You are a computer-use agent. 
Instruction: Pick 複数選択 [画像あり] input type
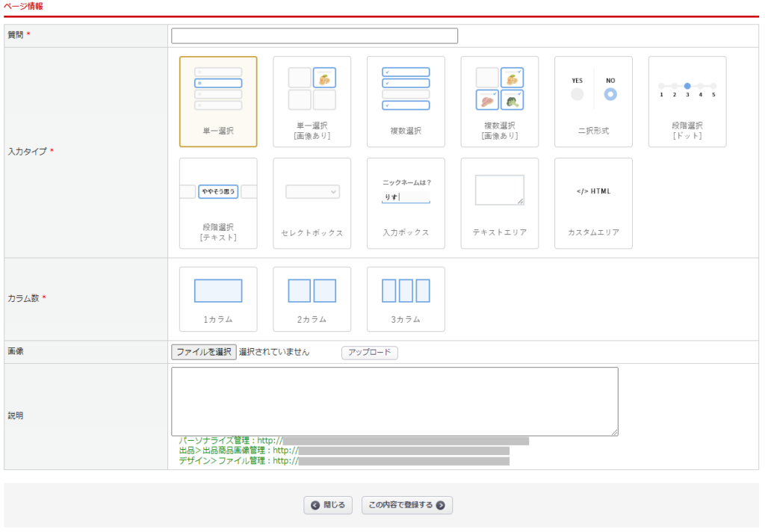499,102
